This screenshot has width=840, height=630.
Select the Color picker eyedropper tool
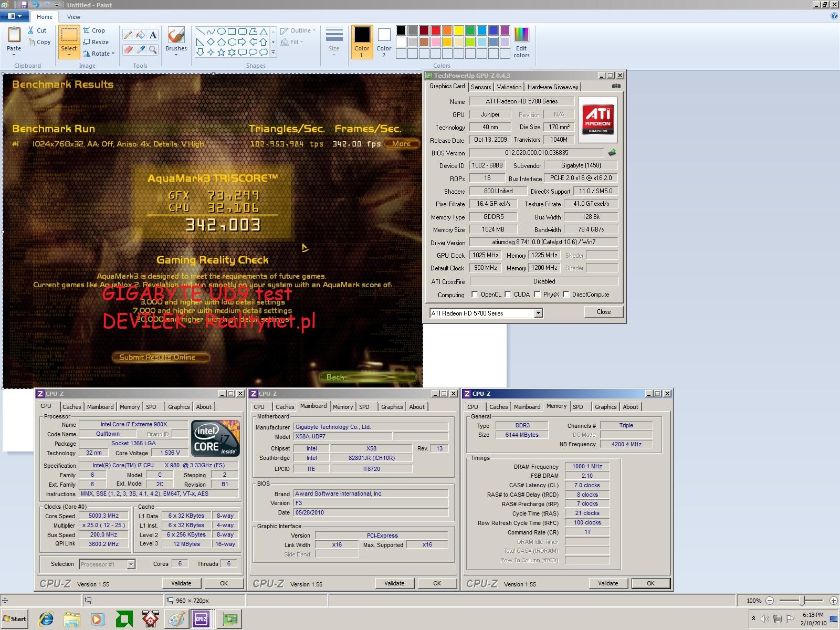[x=140, y=50]
